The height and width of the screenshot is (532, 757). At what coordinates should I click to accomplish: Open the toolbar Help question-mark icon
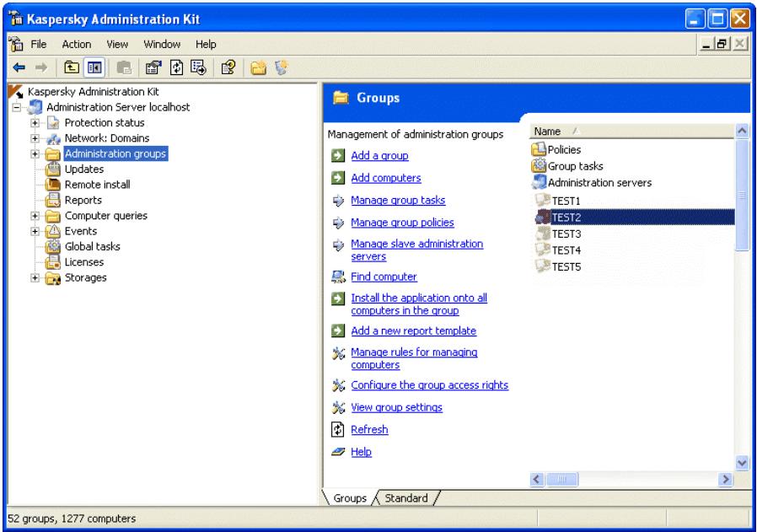[228, 67]
